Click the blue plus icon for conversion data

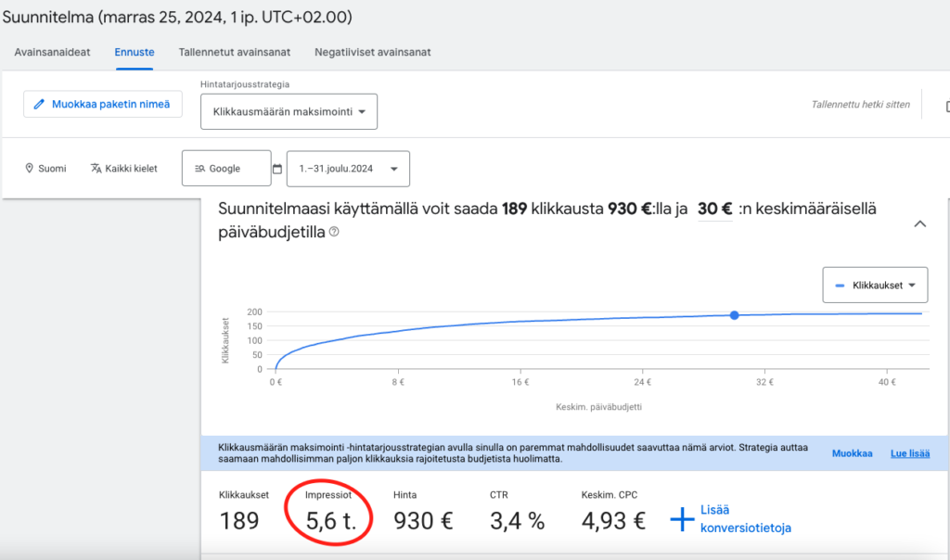682,520
